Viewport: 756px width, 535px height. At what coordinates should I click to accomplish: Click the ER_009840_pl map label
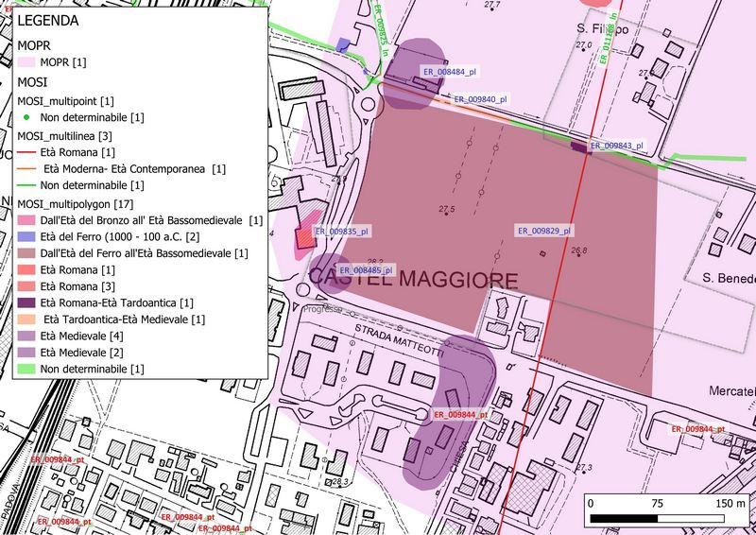[480, 99]
